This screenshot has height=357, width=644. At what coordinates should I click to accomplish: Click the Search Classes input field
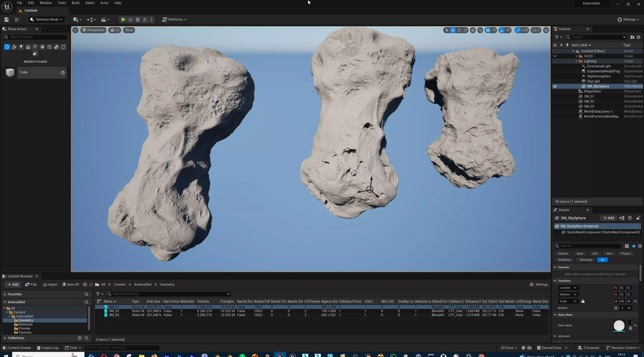pos(35,37)
